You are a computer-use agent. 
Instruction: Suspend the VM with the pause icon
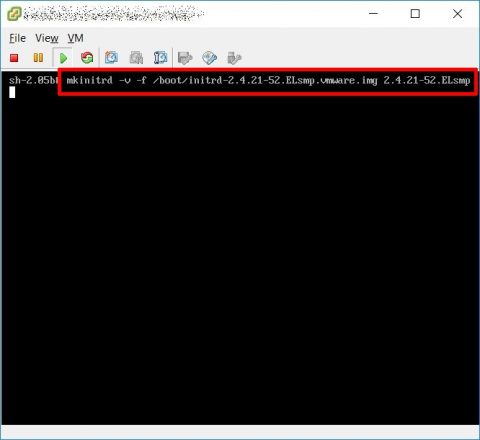(38, 58)
